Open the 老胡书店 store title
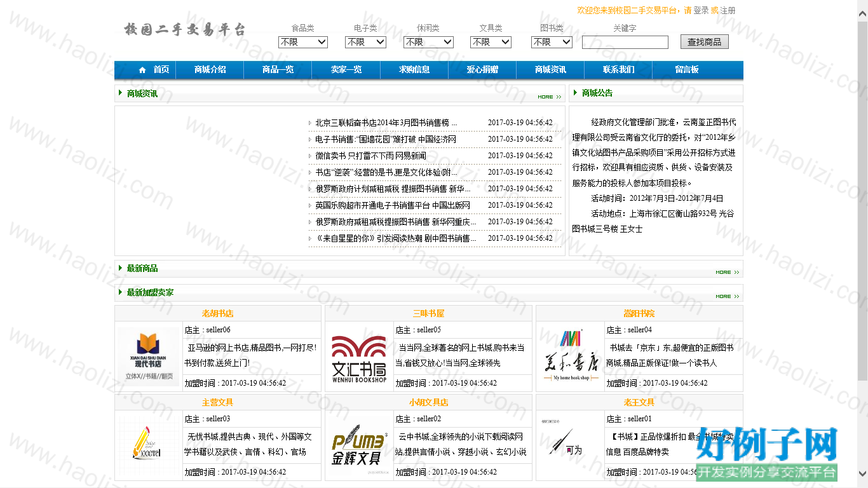This screenshot has width=868, height=488. click(218, 314)
